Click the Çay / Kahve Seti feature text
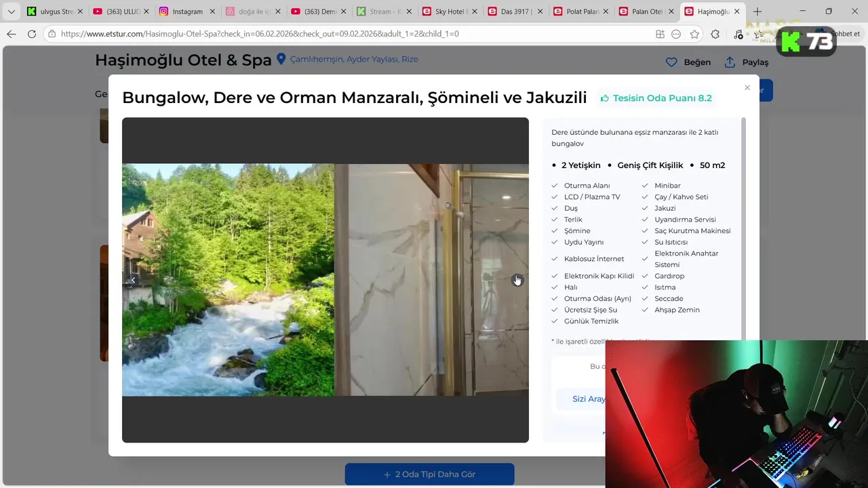Viewport: 868px width, 488px height. pos(682,197)
